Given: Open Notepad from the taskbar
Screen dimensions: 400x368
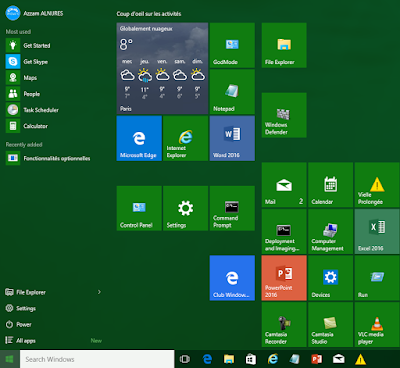Looking at the screenshot, I should (x=295, y=359).
